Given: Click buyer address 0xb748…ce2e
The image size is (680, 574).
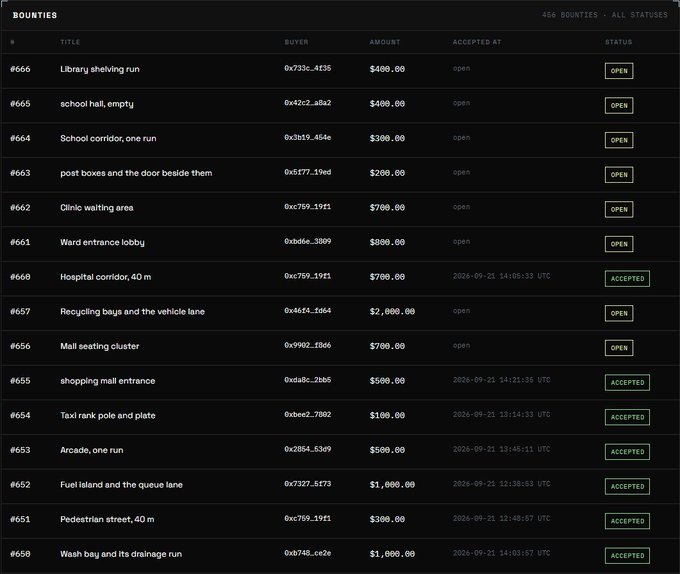Looking at the screenshot, I should click(307, 553).
